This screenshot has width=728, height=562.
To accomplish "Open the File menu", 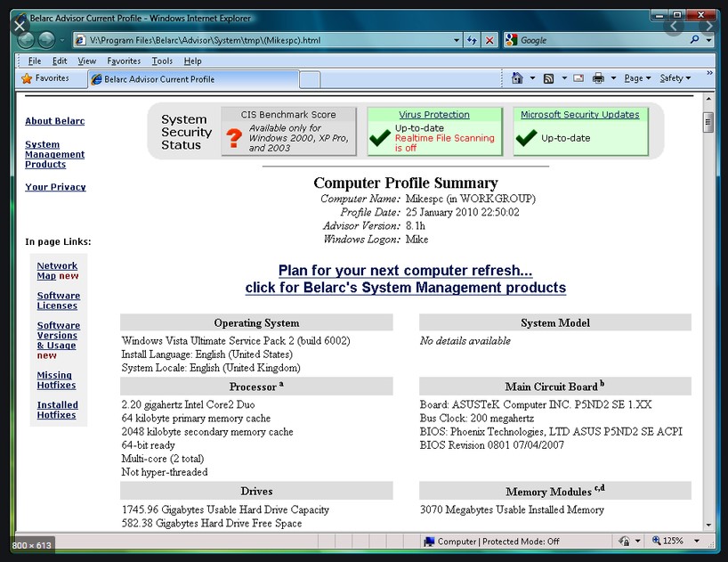I will 35,61.
